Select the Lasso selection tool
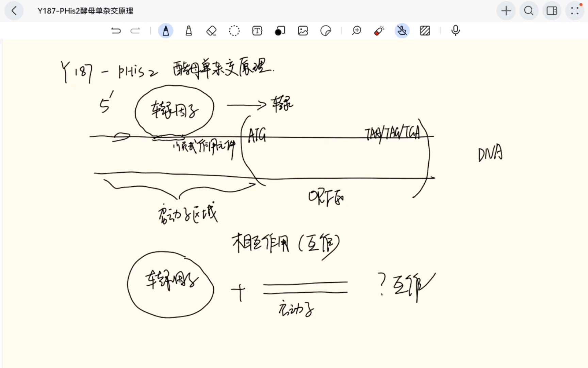The image size is (588, 368). tap(234, 31)
